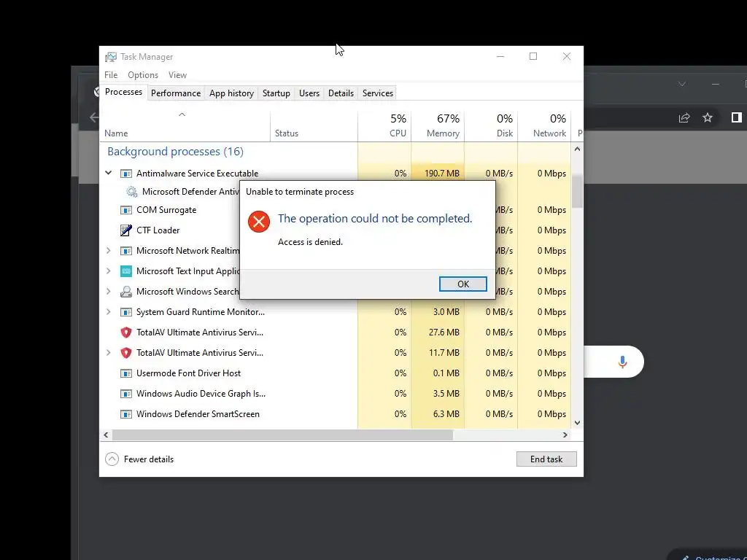Viewport: 747px width, 560px height.
Task: Switch to the Details tab
Action: [x=341, y=93]
